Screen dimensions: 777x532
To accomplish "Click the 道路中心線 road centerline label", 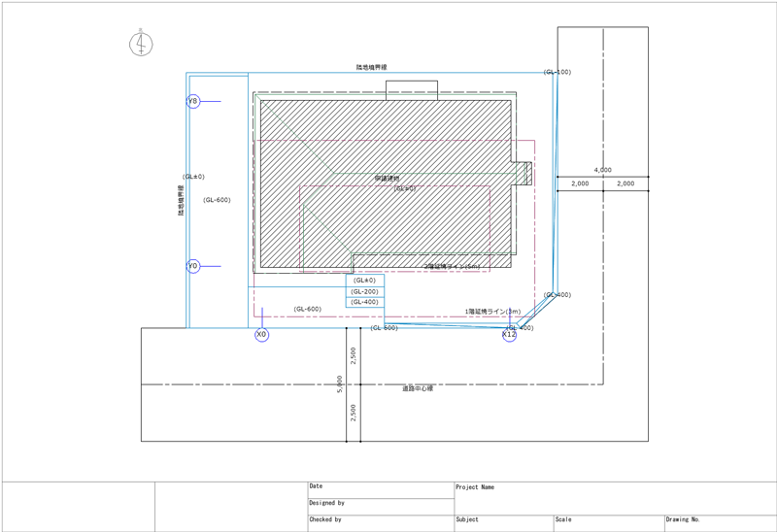I will click(x=418, y=388).
